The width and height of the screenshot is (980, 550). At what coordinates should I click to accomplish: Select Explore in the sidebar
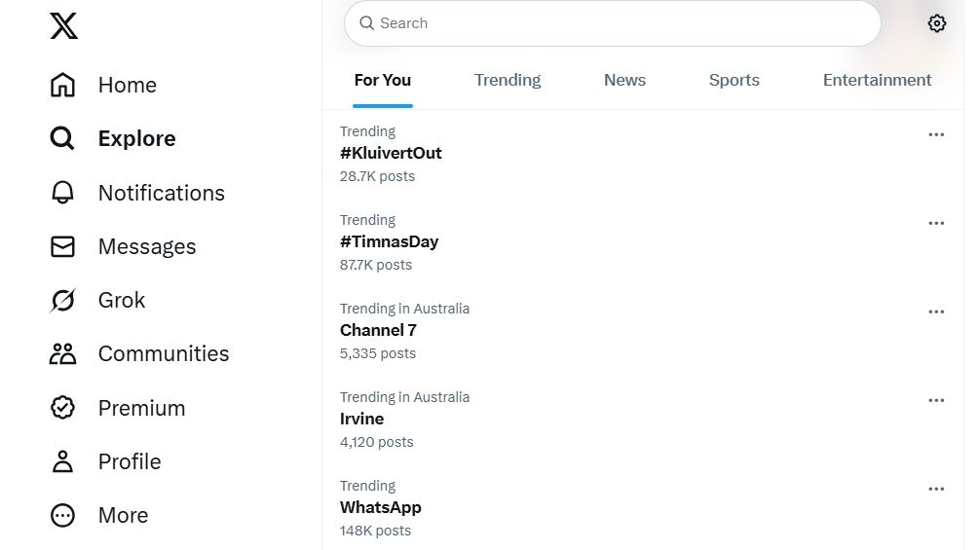136,139
